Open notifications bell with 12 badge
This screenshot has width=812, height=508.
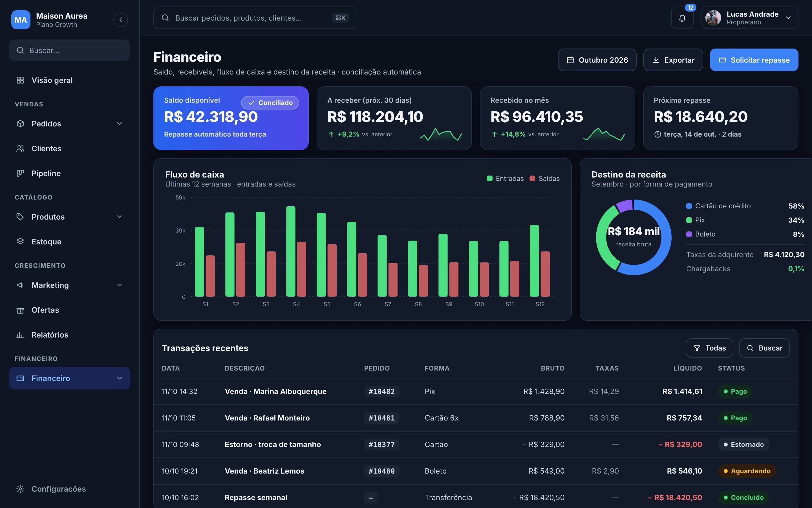coord(682,18)
